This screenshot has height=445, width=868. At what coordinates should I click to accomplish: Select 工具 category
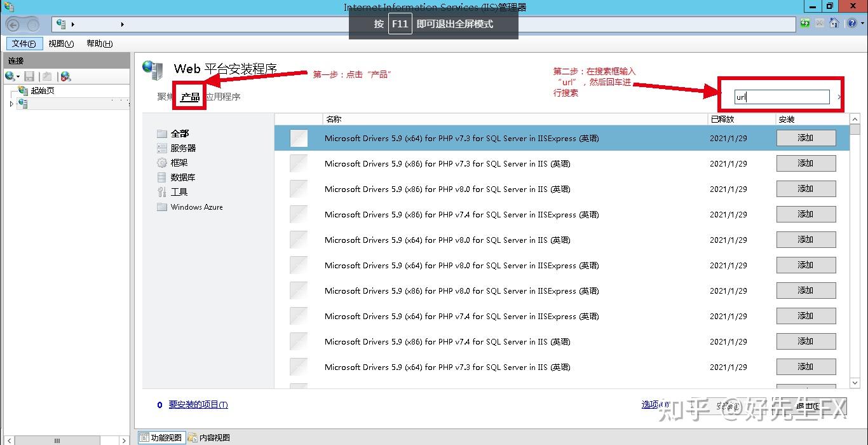[x=179, y=192]
